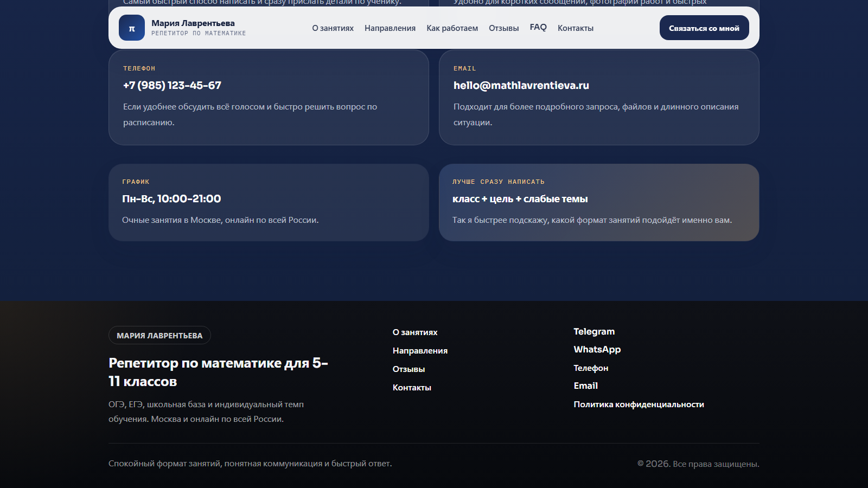Jump to the FAQ section
The width and height of the screenshot is (868, 488).
538,27
